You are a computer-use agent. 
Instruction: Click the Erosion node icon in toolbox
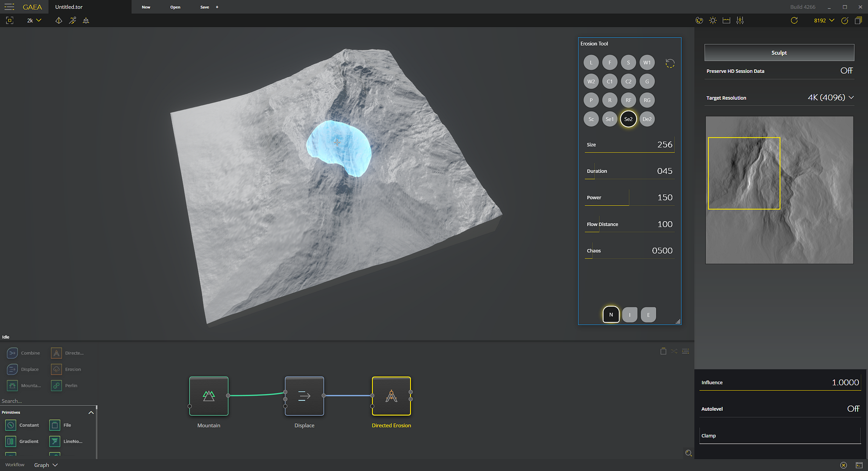[56, 369]
